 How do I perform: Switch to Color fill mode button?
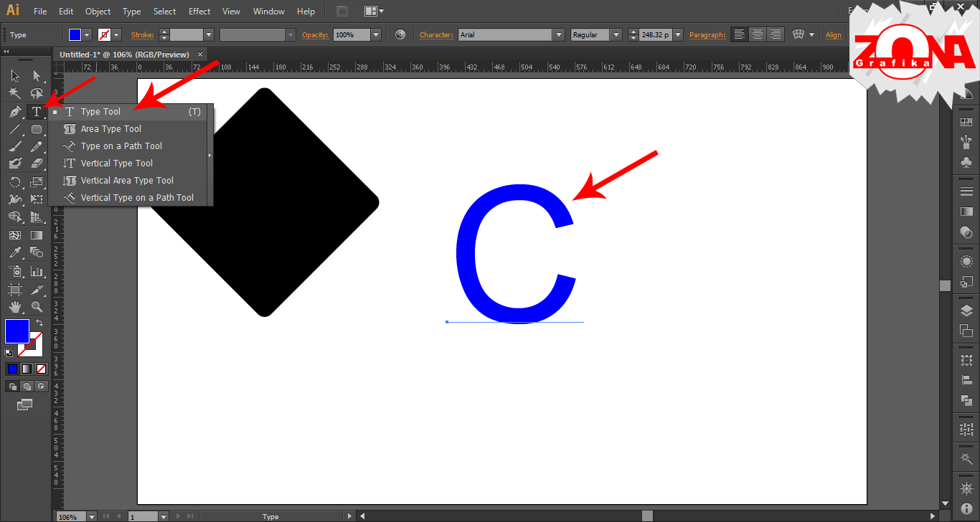[x=12, y=369]
